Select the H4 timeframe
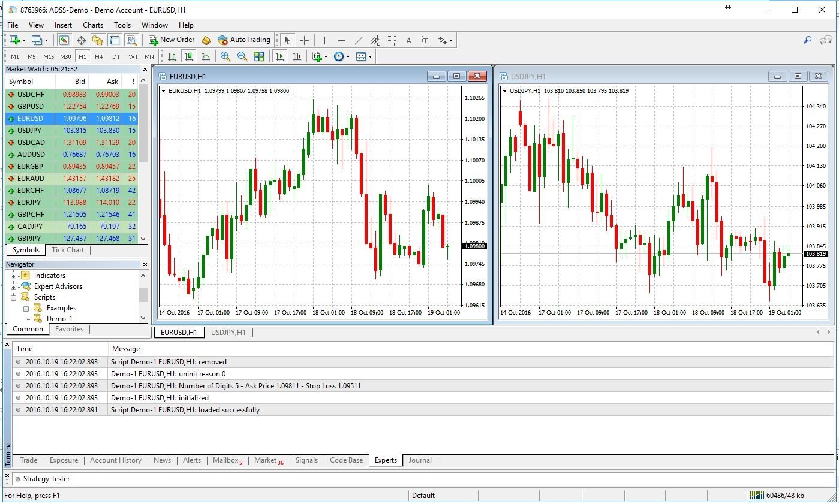The height and width of the screenshot is (504, 839). click(x=99, y=56)
